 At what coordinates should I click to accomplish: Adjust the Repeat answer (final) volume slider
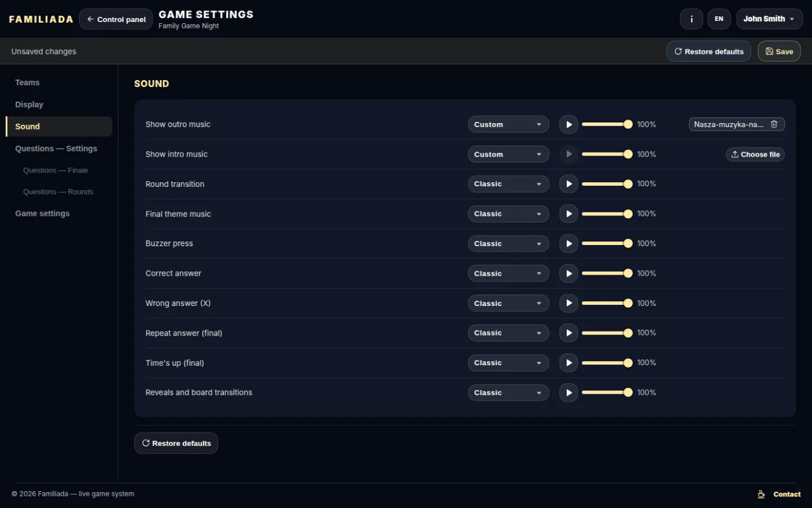pos(607,333)
